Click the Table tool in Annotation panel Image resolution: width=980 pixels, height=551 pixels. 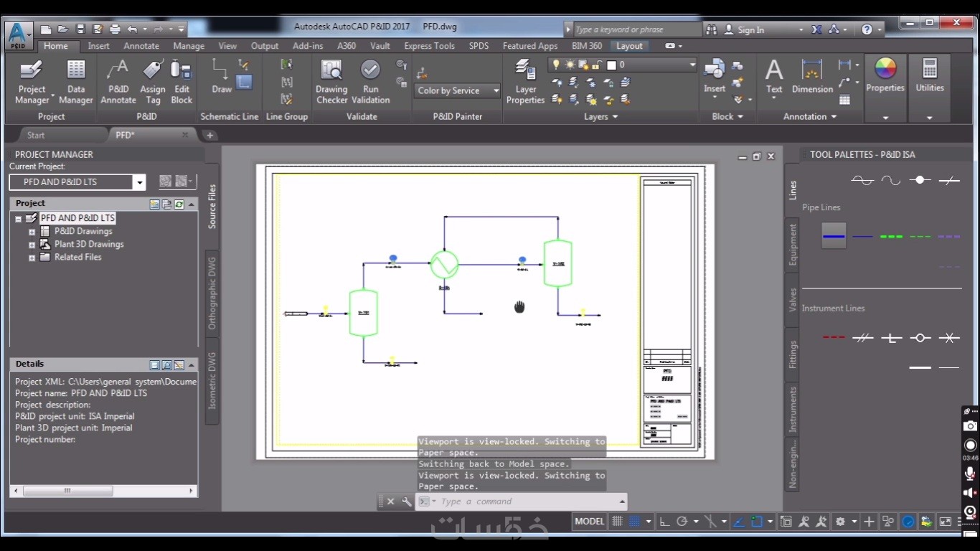[844, 100]
